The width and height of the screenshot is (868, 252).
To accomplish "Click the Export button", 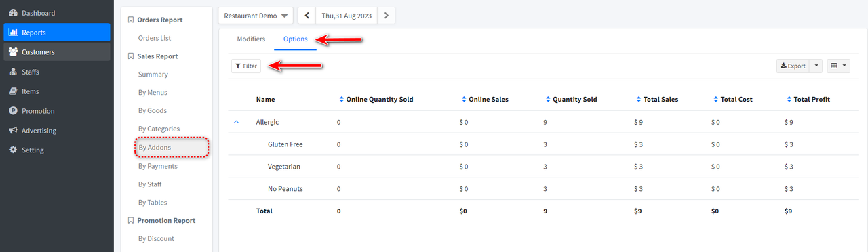I will pyautogui.click(x=793, y=66).
